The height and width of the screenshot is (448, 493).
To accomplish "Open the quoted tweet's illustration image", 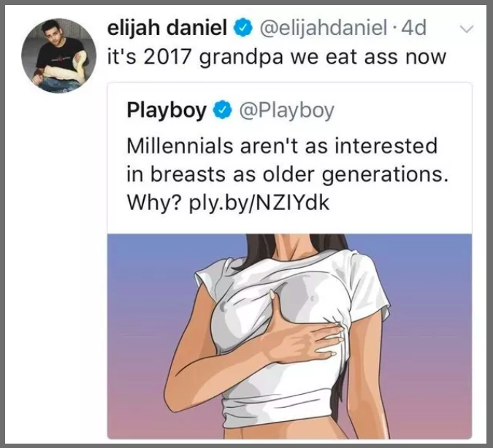I will tap(289, 336).
